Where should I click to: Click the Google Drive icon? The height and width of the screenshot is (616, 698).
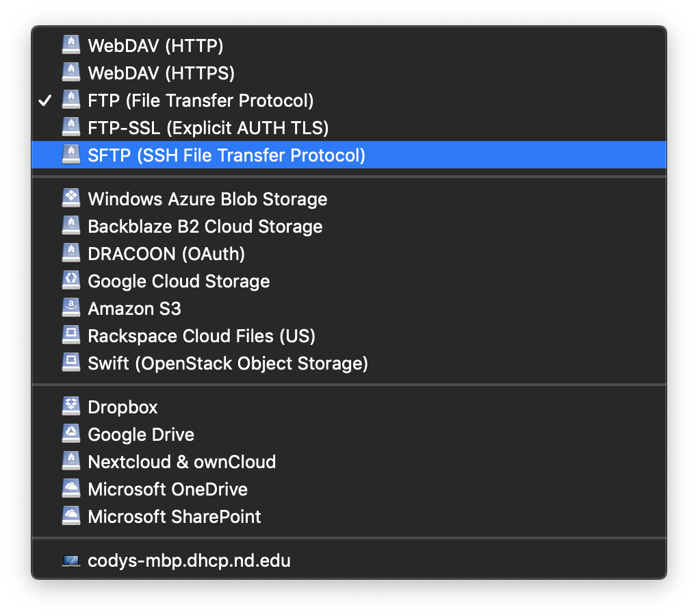(71, 434)
